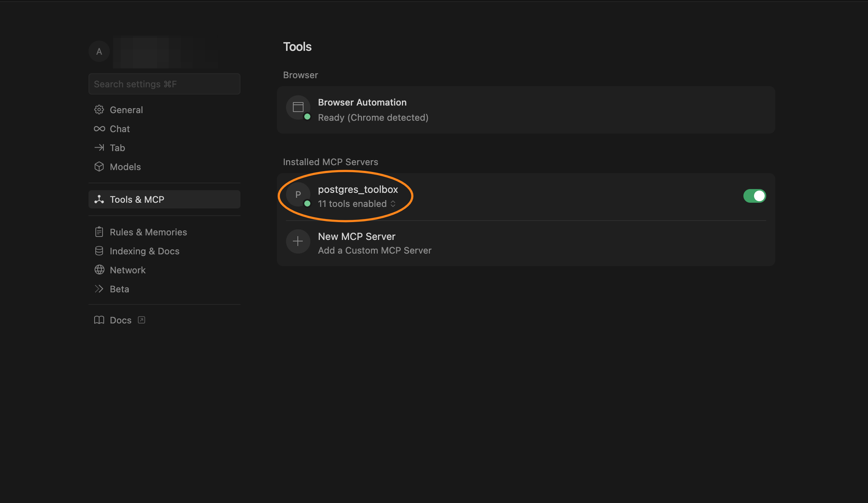Click the plus icon for New MCP Server

pos(298,241)
